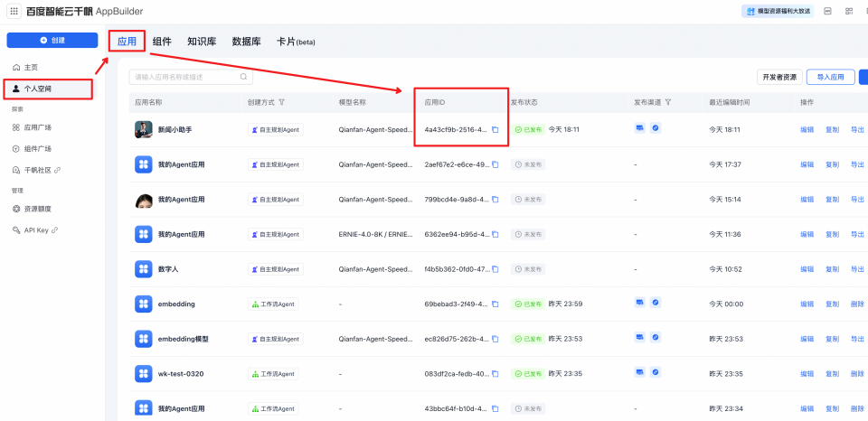Click embedding row second channel icon

(656, 302)
